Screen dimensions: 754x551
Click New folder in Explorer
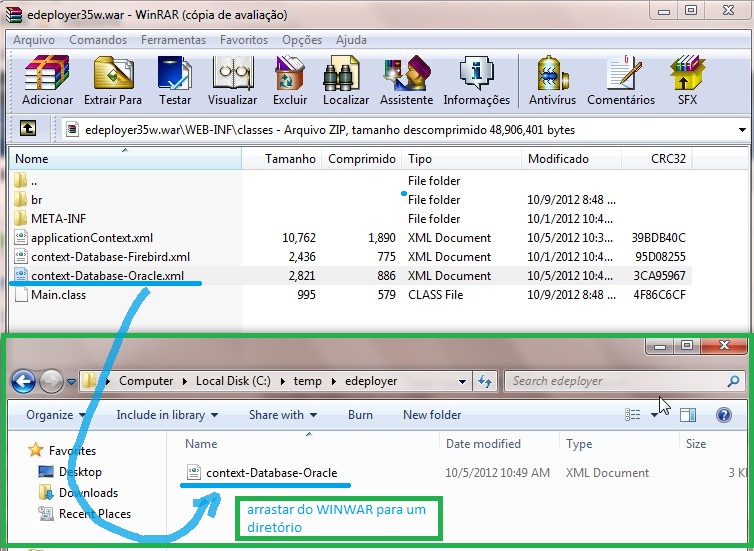point(432,414)
